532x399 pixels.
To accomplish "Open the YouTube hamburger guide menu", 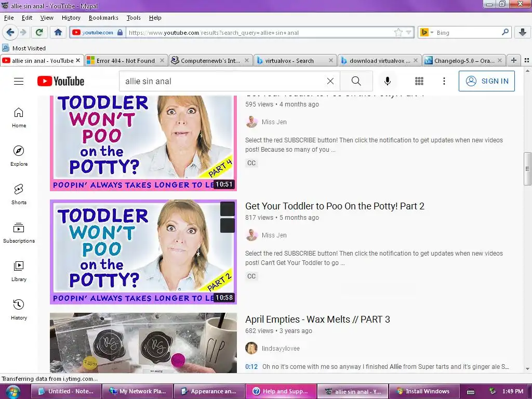I will coord(19,81).
